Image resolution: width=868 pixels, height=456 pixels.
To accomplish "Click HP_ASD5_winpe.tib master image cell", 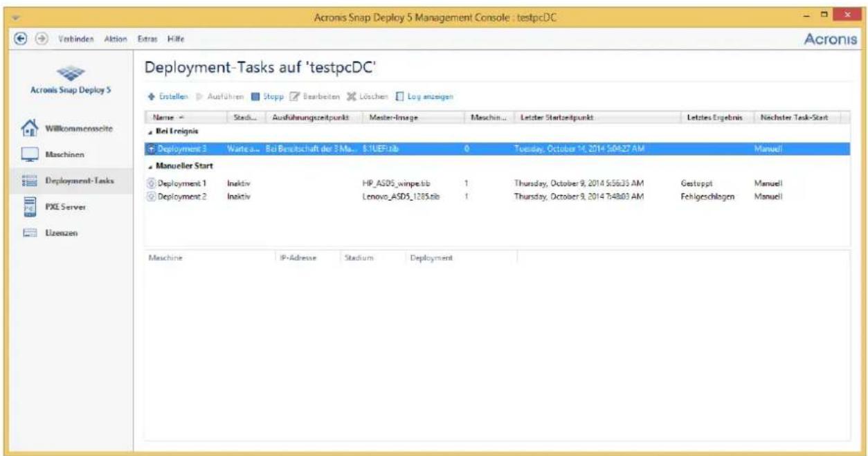I will [397, 184].
